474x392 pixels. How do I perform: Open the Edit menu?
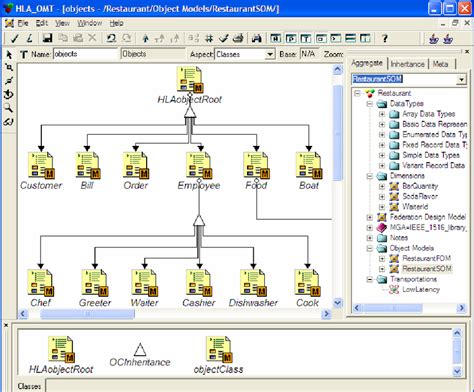point(42,23)
